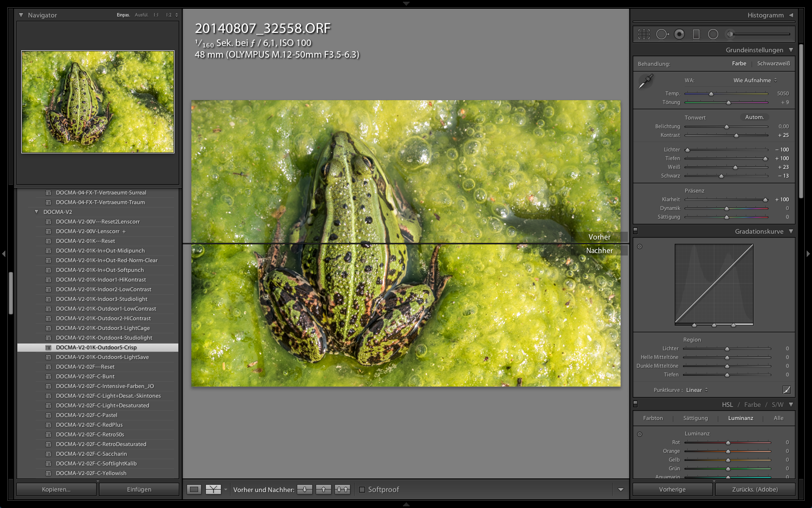Screen dimensions: 812x508
Task: Select the Spot Removal tool
Action: [x=662, y=34]
